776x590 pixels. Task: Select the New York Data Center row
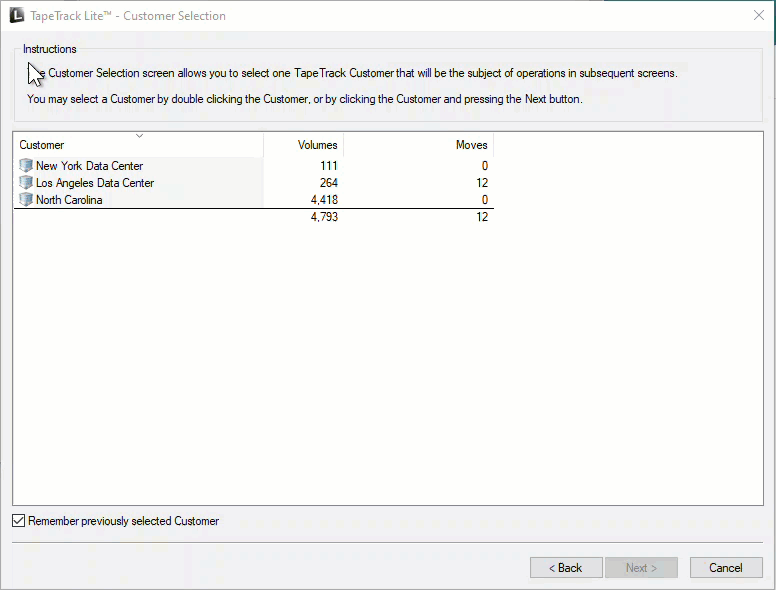253,165
